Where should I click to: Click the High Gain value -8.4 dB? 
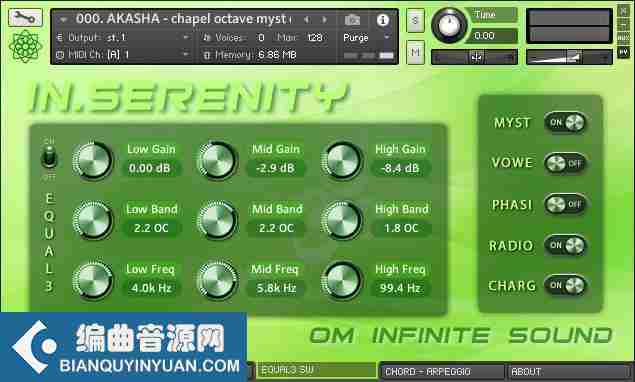[x=400, y=168]
